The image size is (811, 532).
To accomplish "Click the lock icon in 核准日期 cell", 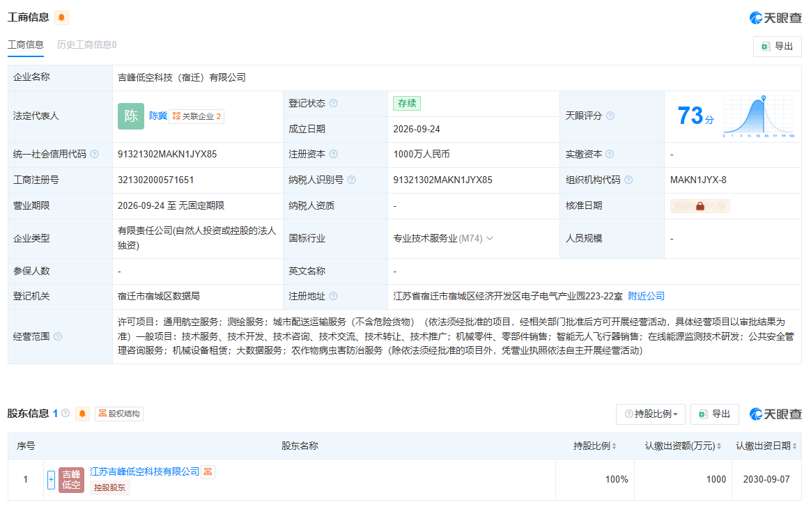I will click(x=700, y=206).
